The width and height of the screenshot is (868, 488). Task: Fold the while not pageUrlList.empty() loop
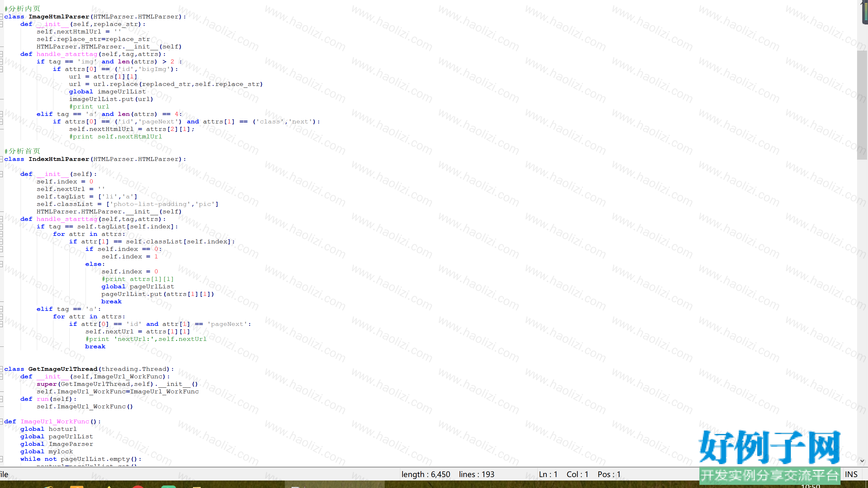[x=1, y=459]
